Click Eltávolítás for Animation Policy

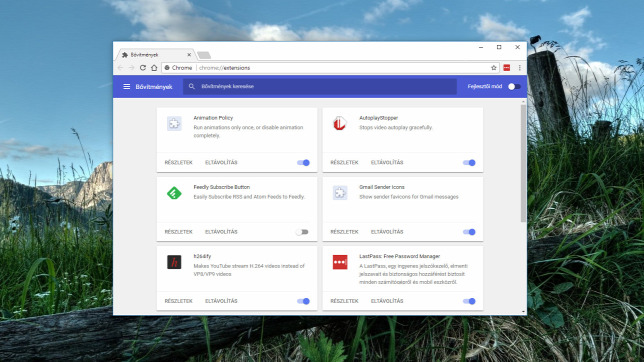pos(221,163)
